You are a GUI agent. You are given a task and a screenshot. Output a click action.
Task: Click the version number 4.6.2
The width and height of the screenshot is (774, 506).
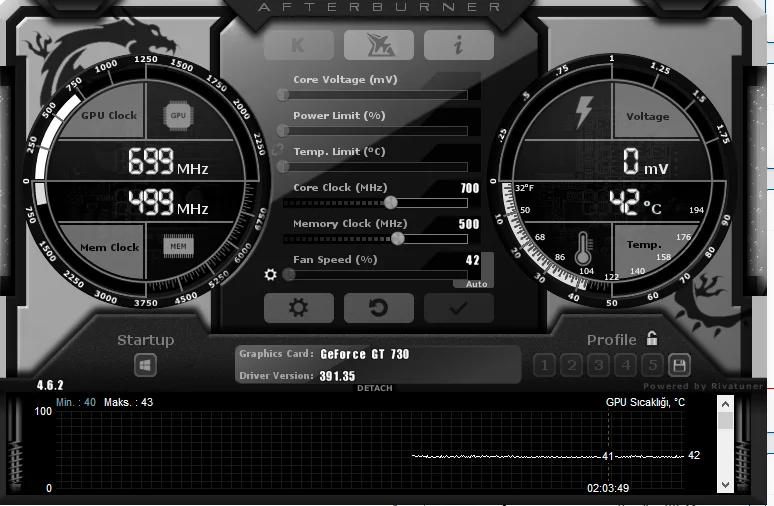coord(50,385)
